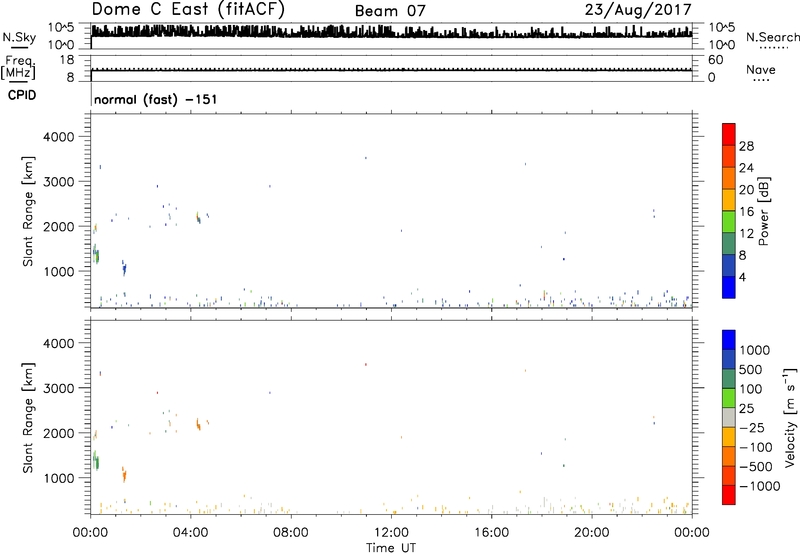Pick the gray -25 to 25 velocity segment
This screenshot has height=554, width=800.
pyautogui.click(x=729, y=417)
